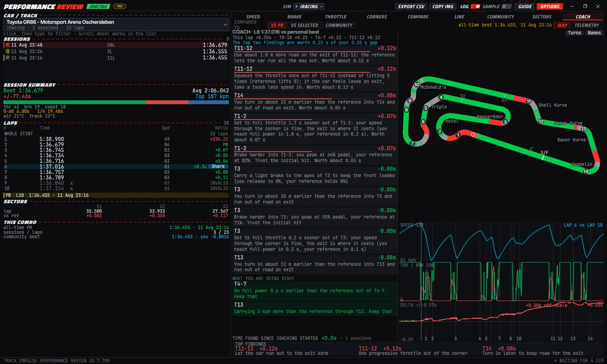This screenshot has height=364, width=607.
Task: Toggle the LOG switch off
Action: (x=475, y=6)
